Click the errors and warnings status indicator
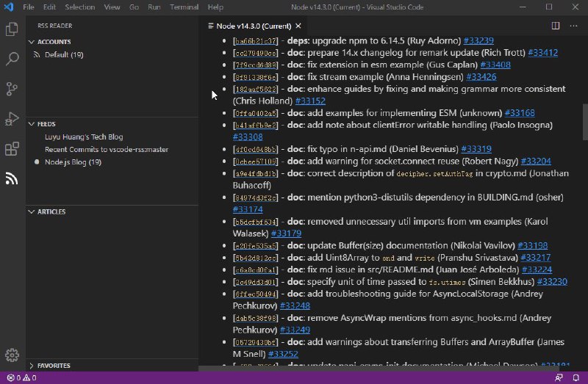Viewport: 588px width, 384px height. [21, 378]
